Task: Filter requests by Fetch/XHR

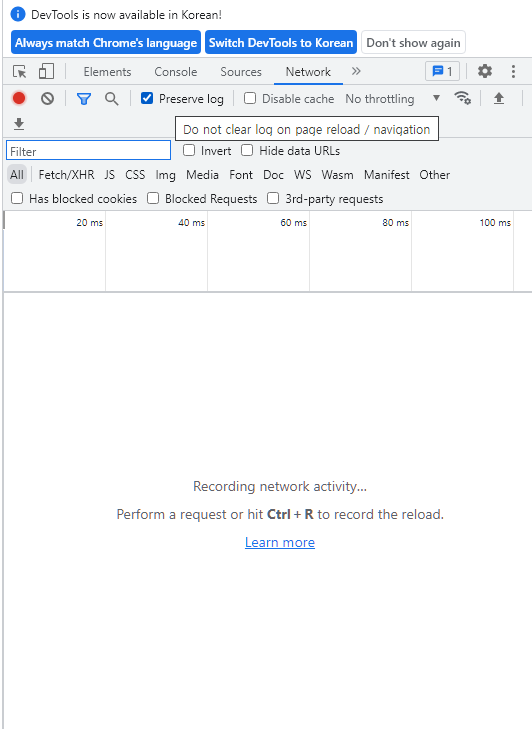Action: point(66,175)
